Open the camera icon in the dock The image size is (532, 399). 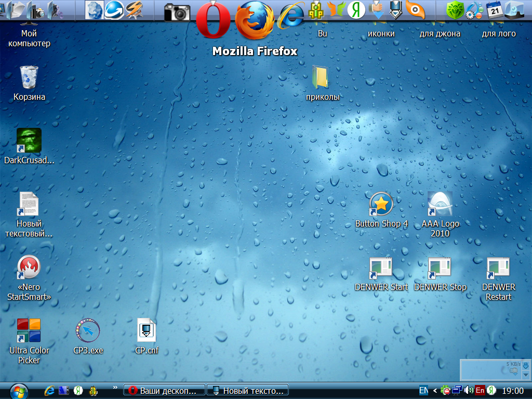(x=177, y=12)
